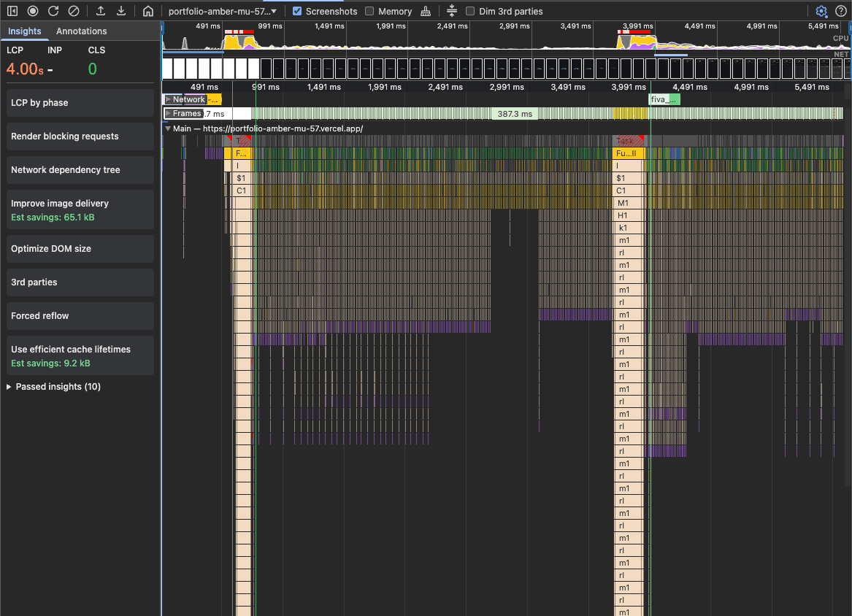The height and width of the screenshot is (616, 852).
Task: Click the upload trace icon
Action: coord(101,11)
